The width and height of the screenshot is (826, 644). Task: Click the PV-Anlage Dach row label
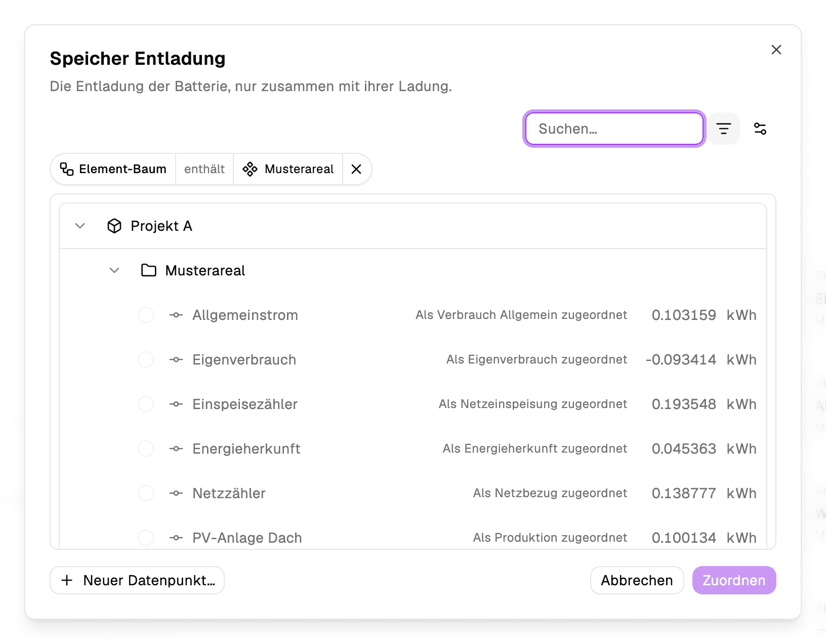(x=247, y=538)
